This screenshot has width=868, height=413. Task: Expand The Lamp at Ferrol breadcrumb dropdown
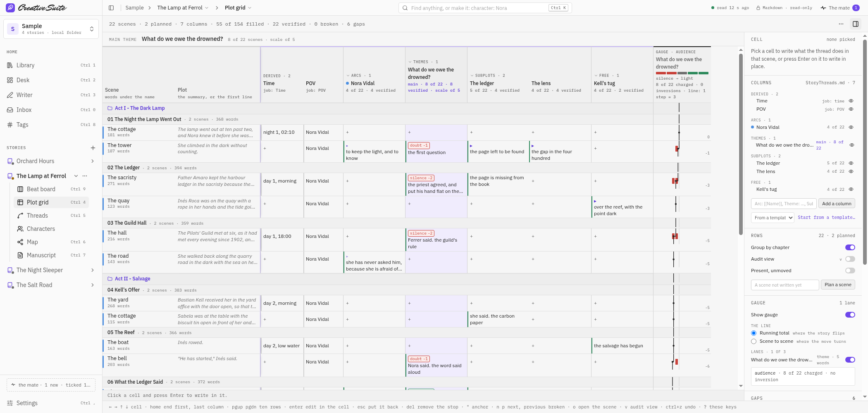[x=207, y=8]
